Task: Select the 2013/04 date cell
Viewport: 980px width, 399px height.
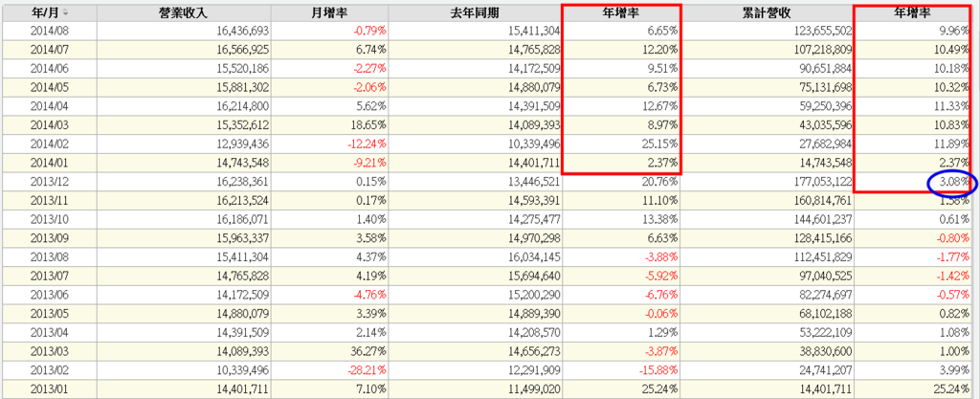Action: coord(49,332)
